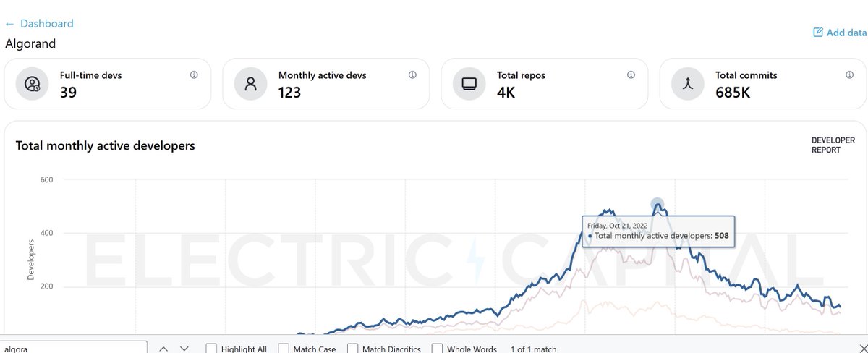Select the highlighted Oct 21 2022 data point
The width and height of the screenshot is (868, 353).
(x=657, y=204)
